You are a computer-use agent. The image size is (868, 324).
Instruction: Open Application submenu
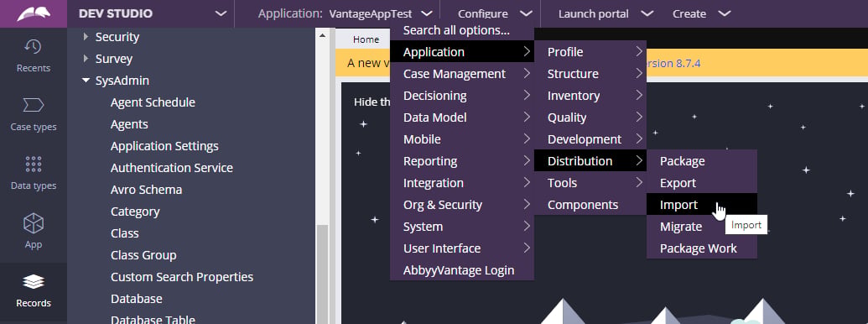[x=462, y=52]
